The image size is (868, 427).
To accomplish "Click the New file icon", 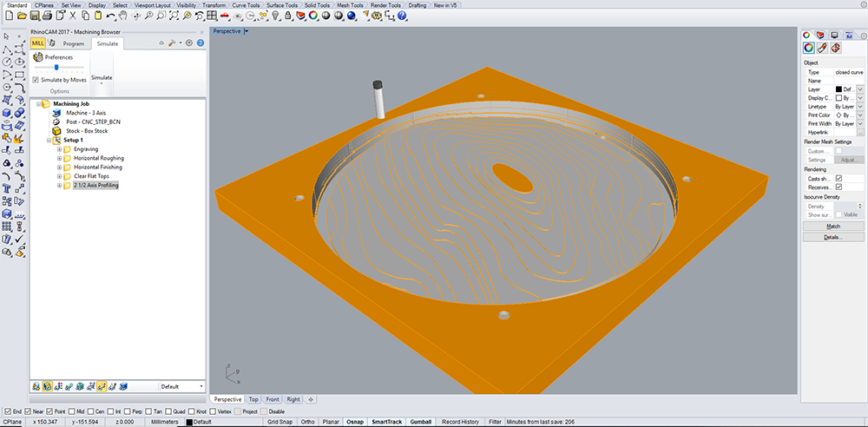I will click(10, 16).
